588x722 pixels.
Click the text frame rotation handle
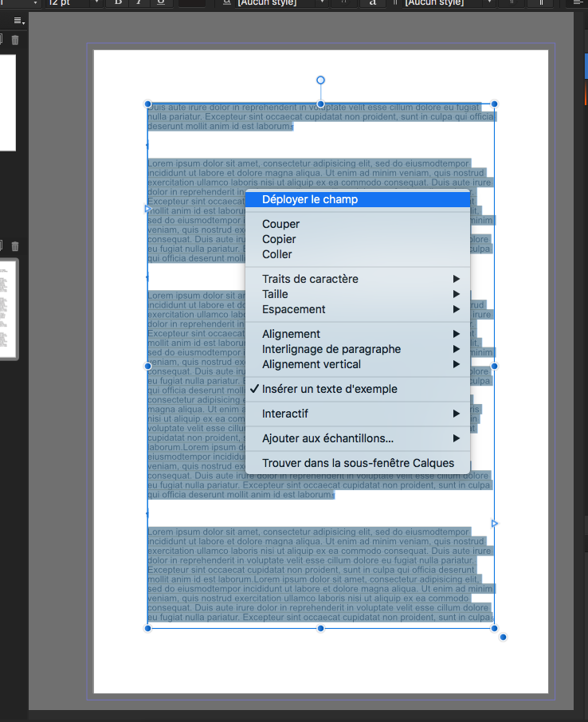point(320,80)
